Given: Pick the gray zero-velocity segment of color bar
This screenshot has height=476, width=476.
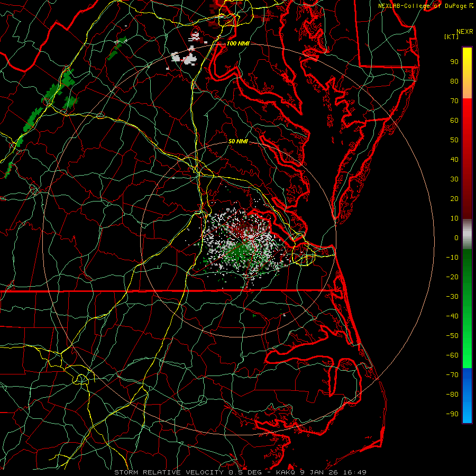Looking at the screenshot, I should tap(467, 234).
